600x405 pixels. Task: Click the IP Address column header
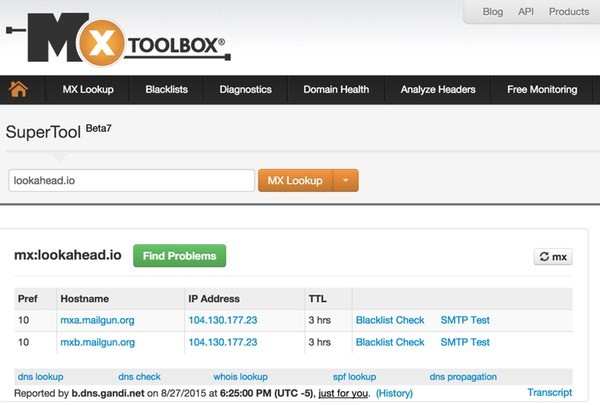click(x=214, y=299)
